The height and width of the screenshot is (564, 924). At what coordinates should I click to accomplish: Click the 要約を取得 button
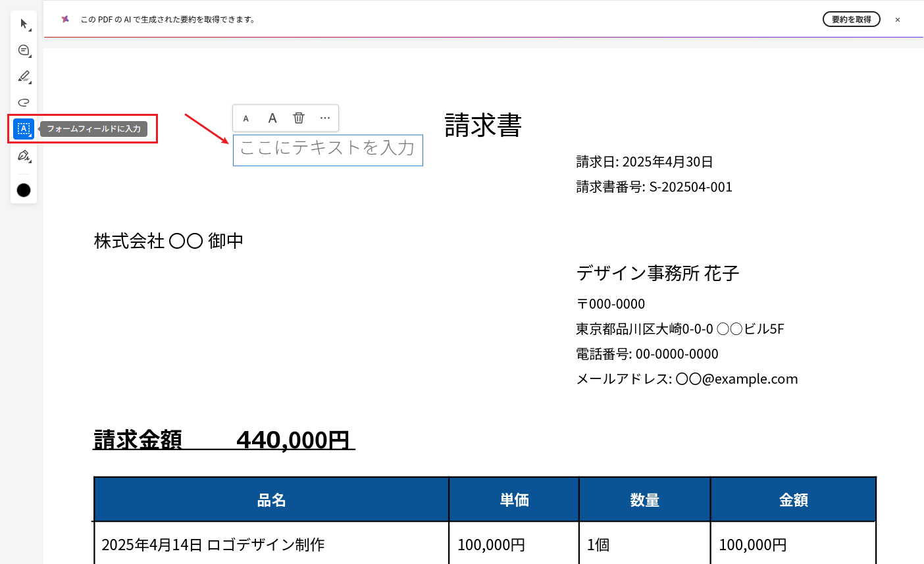pyautogui.click(x=852, y=20)
